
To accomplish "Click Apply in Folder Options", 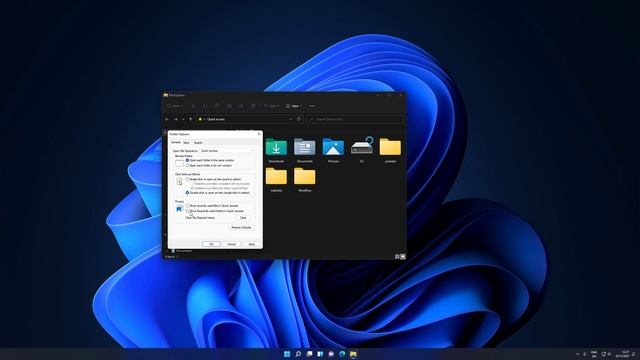I will (x=251, y=244).
